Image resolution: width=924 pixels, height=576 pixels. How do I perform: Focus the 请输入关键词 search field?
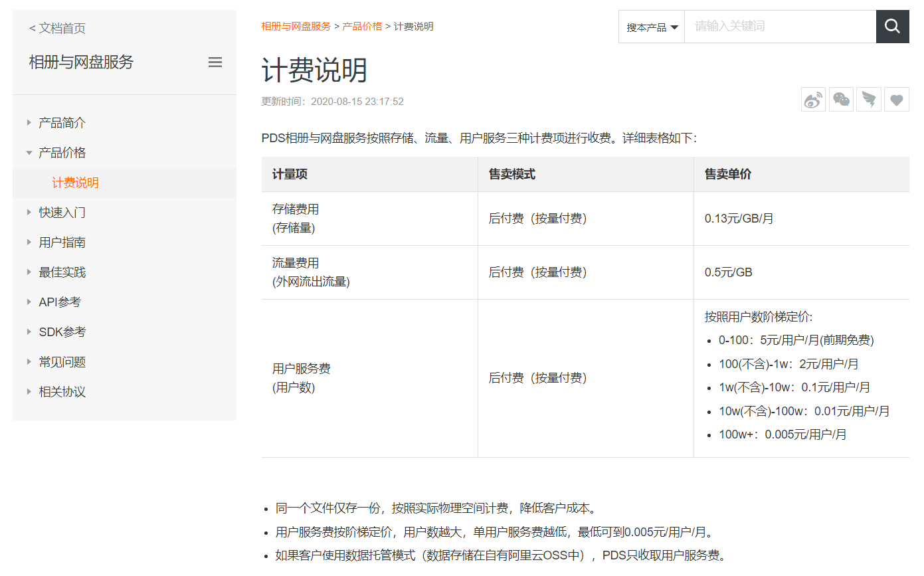click(780, 27)
